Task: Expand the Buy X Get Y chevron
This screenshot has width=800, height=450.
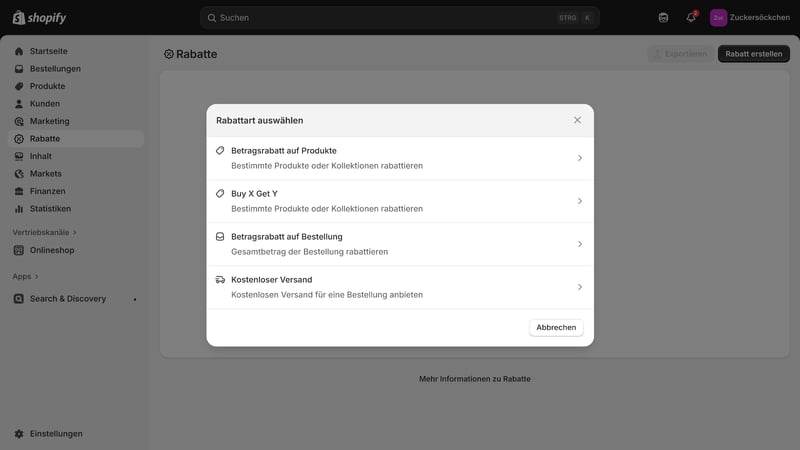Action: pyautogui.click(x=580, y=201)
